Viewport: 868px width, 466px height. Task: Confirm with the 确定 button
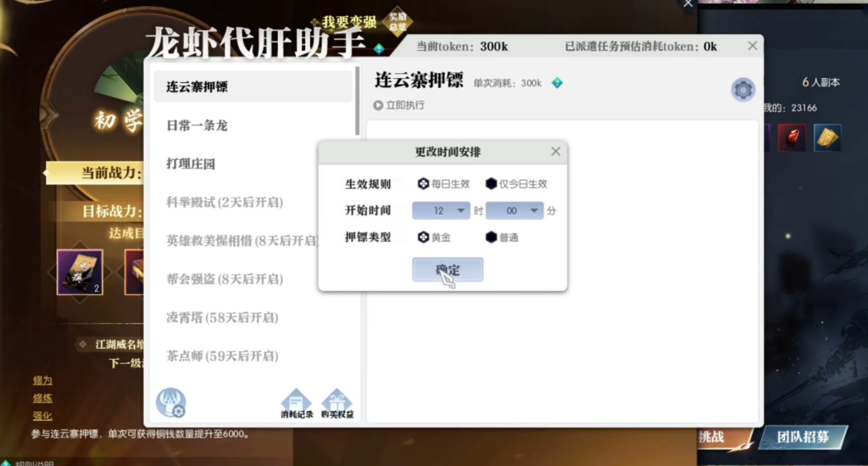tap(447, 270)
